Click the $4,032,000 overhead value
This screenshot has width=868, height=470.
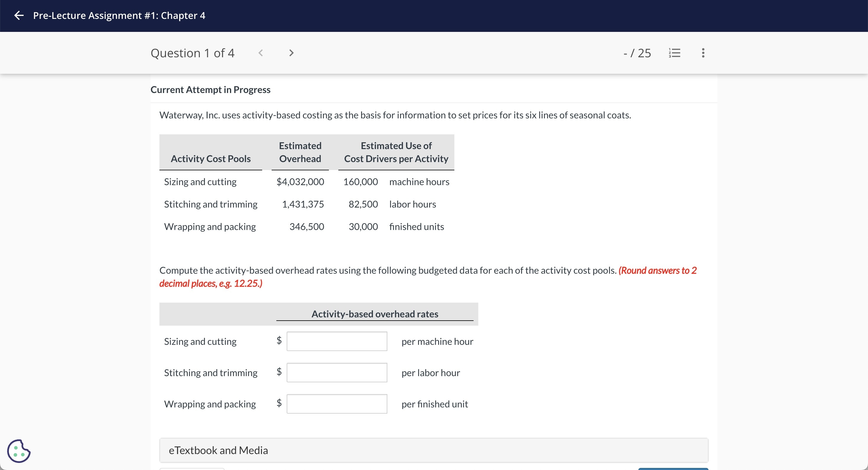click(x=300, y=182)
